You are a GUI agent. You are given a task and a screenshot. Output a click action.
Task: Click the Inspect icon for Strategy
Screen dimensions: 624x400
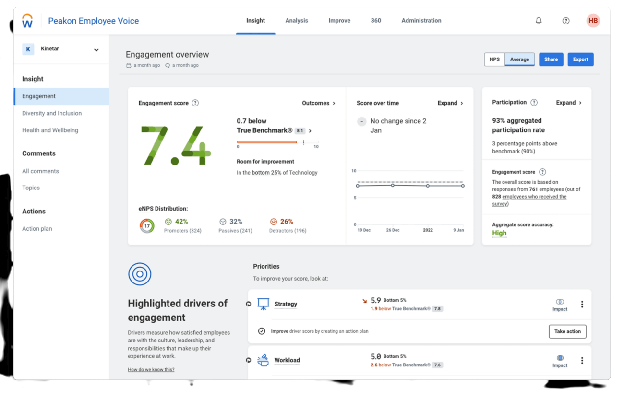[x=560, y=301]
